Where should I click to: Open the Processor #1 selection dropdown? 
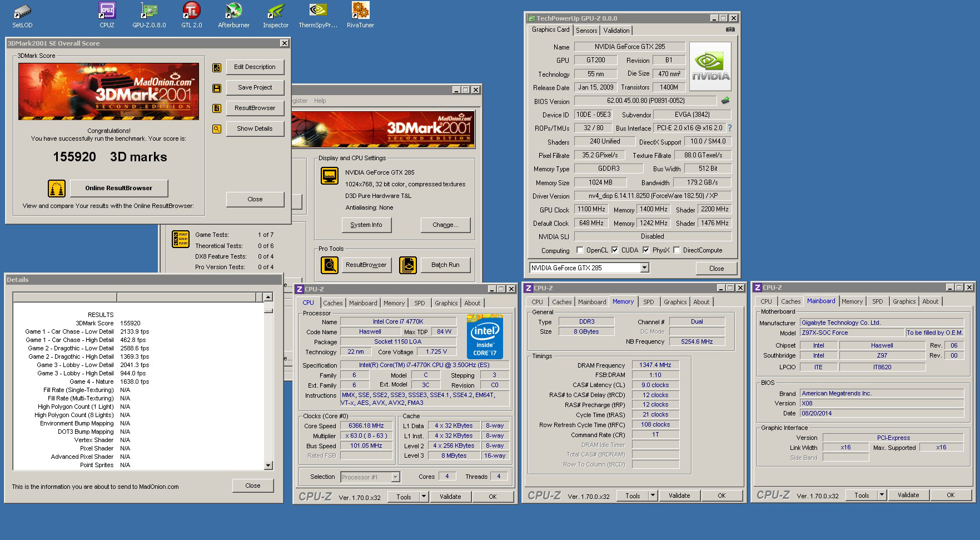click(x=395, y=477)
